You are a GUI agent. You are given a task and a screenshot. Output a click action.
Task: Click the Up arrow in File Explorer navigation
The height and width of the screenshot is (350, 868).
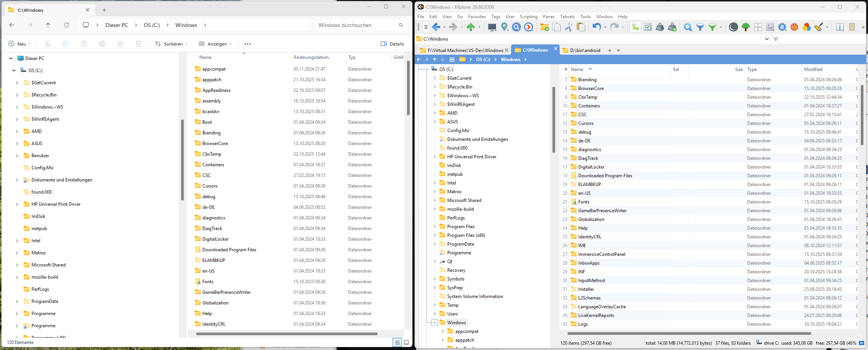[x=48, y=25]
